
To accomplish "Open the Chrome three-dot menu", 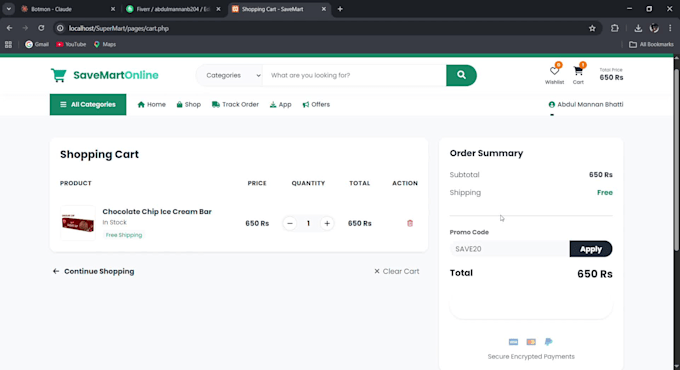I will [x=670, y=28].
